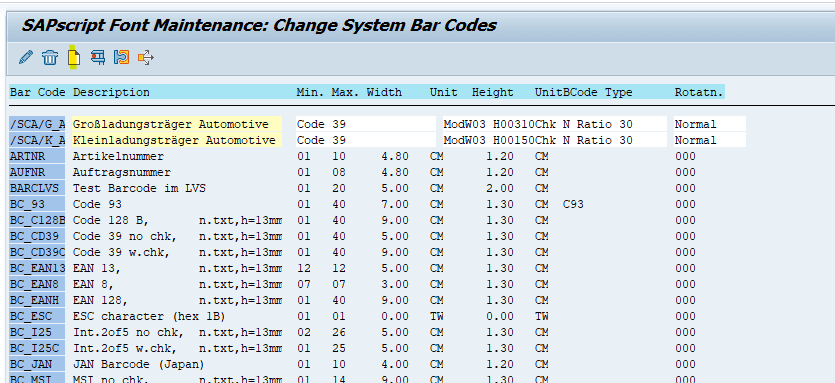Select the BC_ESC bar code row
835x383 pixels.
pos(37,316)
